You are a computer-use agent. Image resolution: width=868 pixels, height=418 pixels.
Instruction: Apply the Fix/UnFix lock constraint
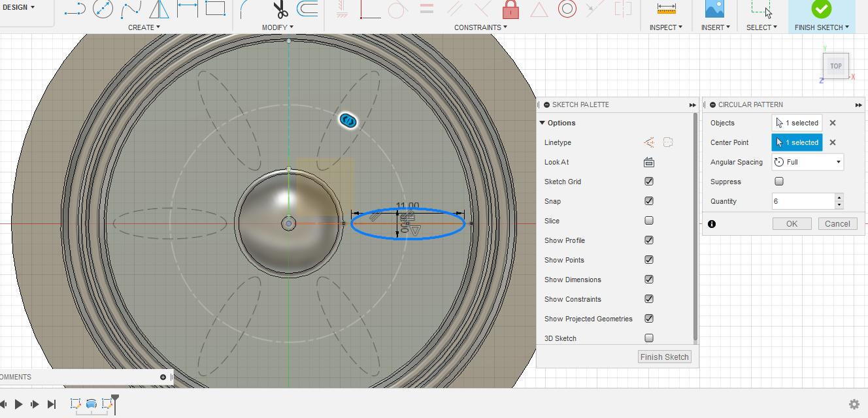511,10
